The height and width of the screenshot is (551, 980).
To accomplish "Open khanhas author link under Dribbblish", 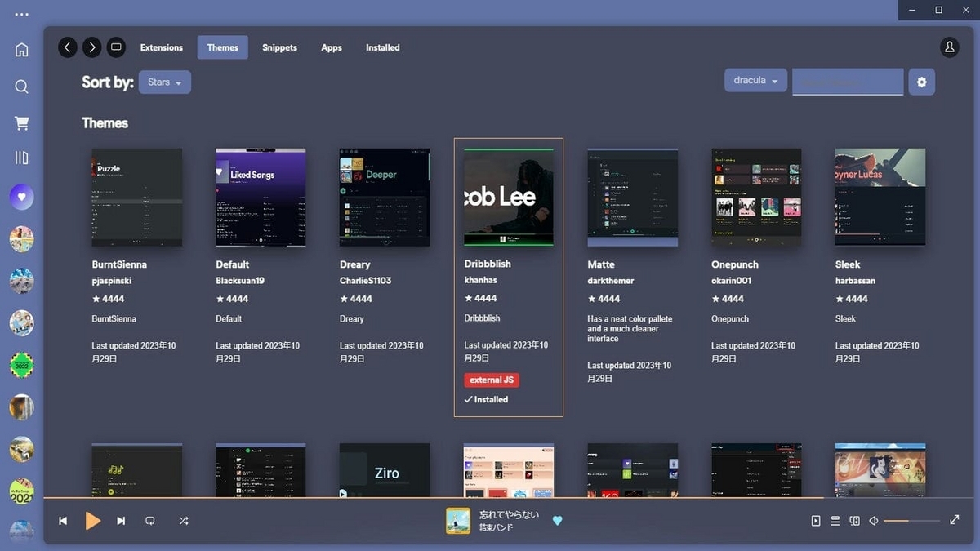I will (478, 280).
